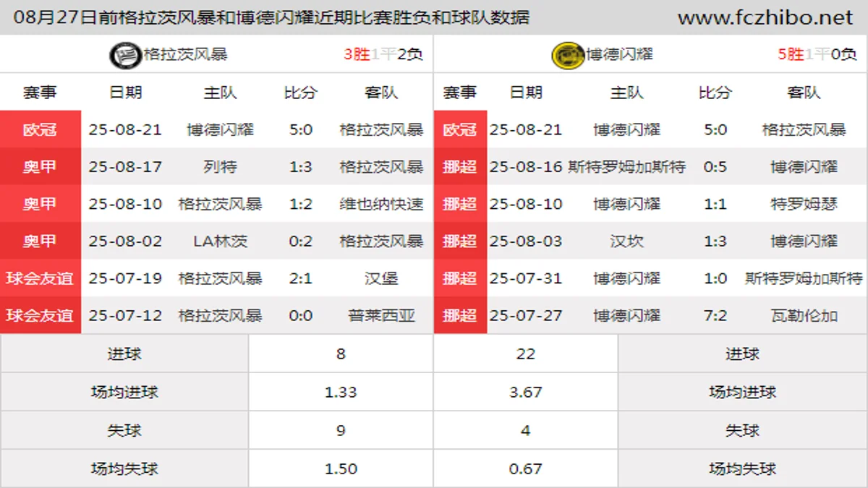Select the date 25-08-02
Screen dimensions: 868x488
(x=125, y=241)
